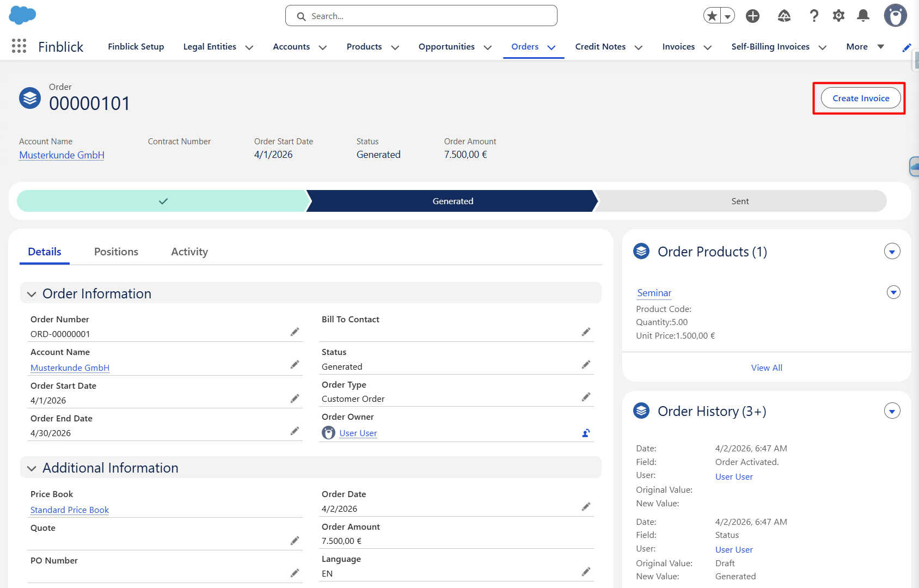Select the Sent path stage

tap(740, 201)
